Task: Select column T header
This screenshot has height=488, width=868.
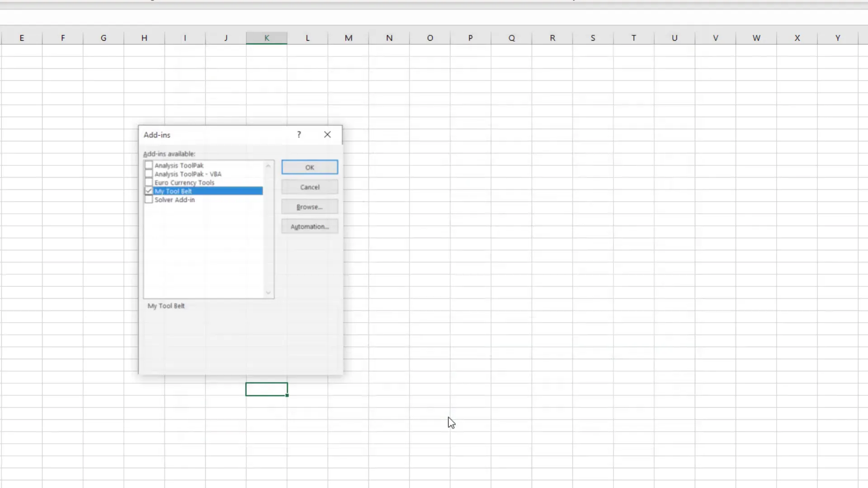Action: [634, 38]
